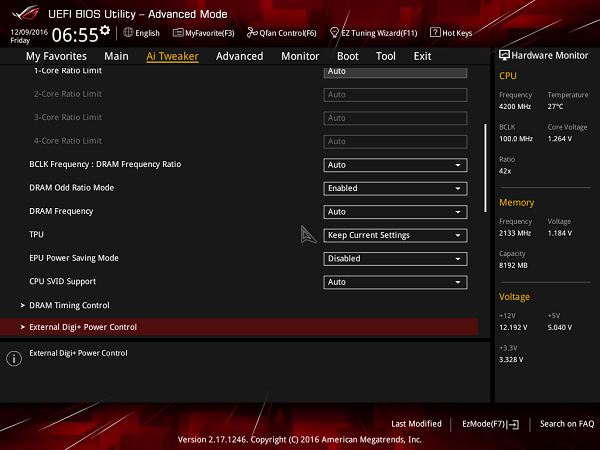Click the EPU Power Saving Mode label
The image size is (600, 450).
(74, 258)
